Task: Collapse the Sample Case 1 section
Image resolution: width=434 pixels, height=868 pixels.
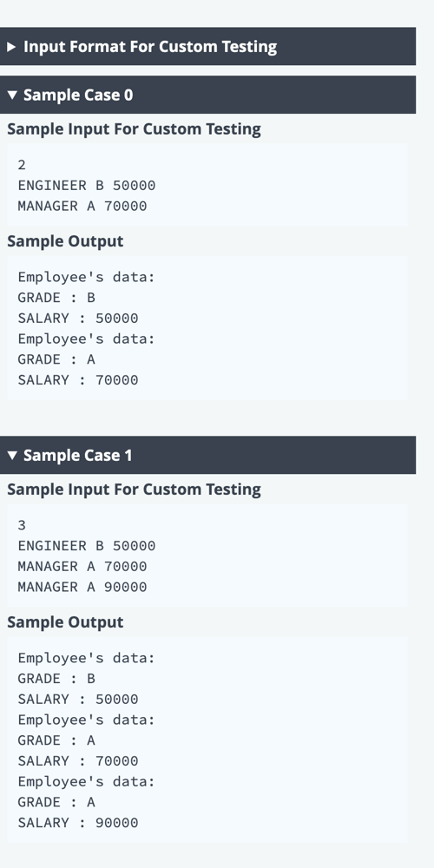Action: [x=207, y=455]
